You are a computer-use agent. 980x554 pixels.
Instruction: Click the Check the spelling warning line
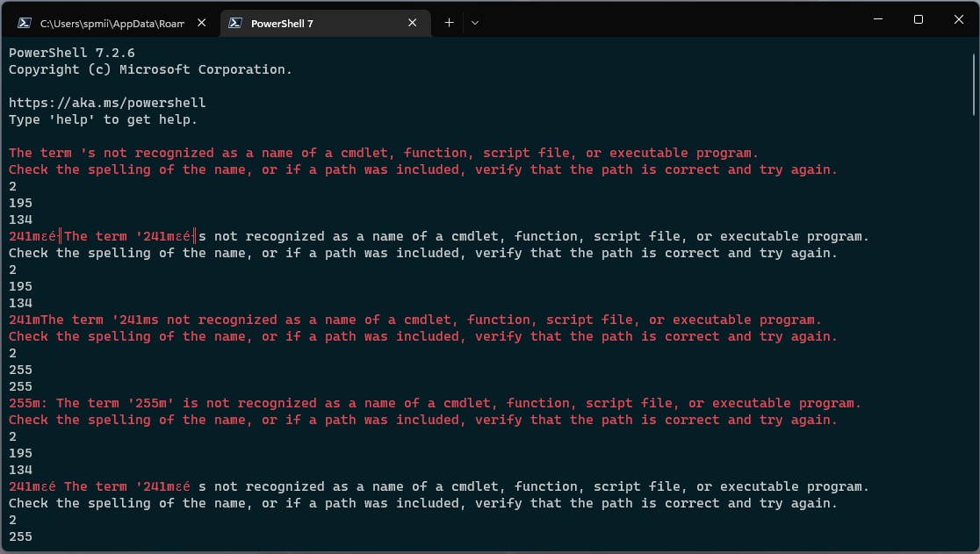point(422,169)
